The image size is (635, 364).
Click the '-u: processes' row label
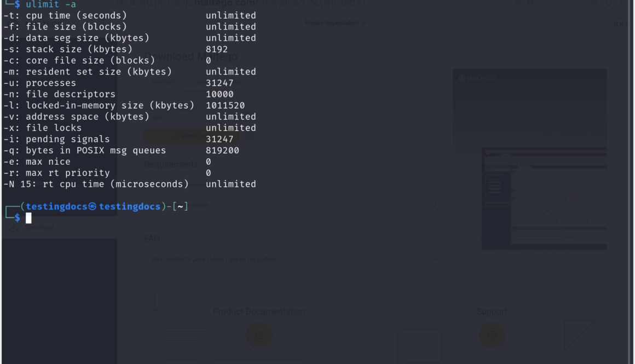tap(39, 83)
